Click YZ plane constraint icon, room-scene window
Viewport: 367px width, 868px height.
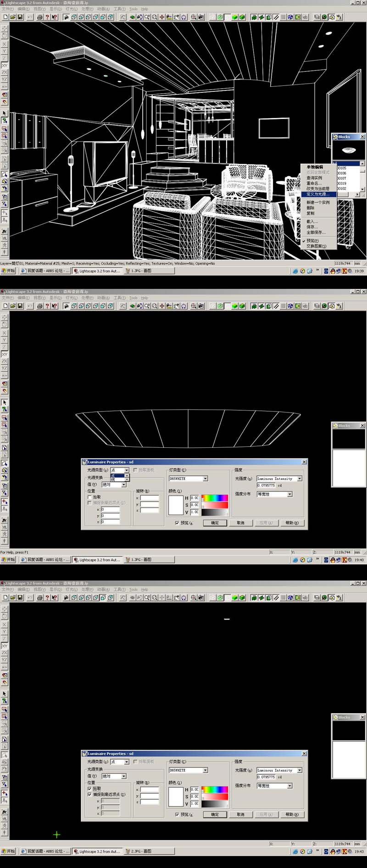[x=5, y=79]
